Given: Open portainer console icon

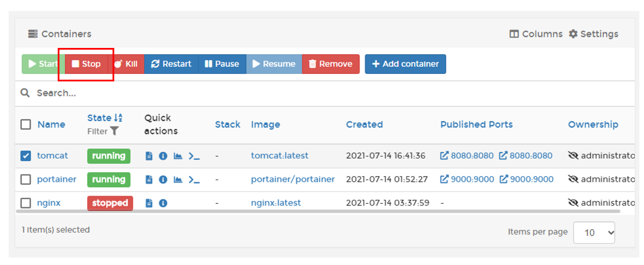Looking at the screenshot, I should (x=194, y=180).
